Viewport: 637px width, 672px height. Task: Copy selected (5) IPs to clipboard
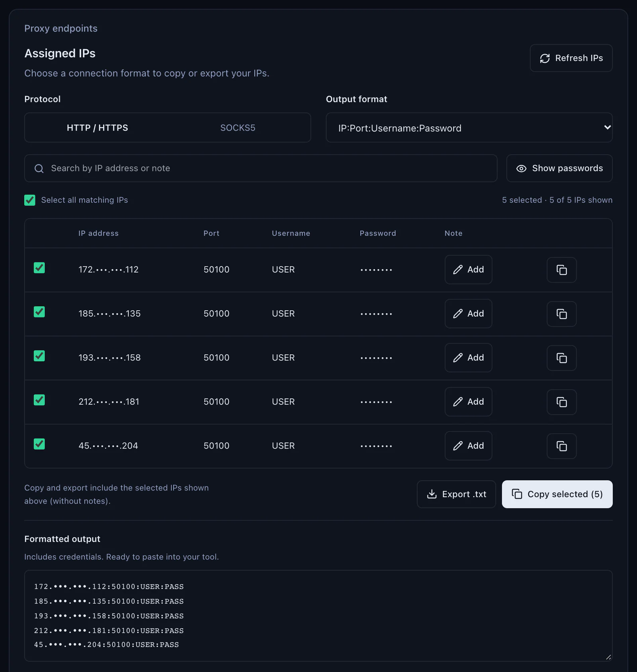(x=557, y=494)
